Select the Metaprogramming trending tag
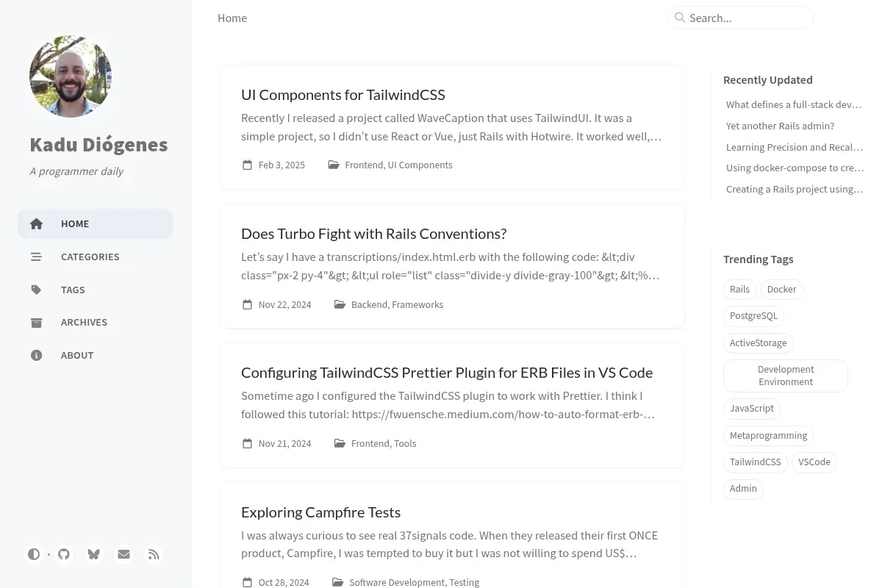Screen dimensions: 882x588 pyautogui.click(x=768, y=436)
